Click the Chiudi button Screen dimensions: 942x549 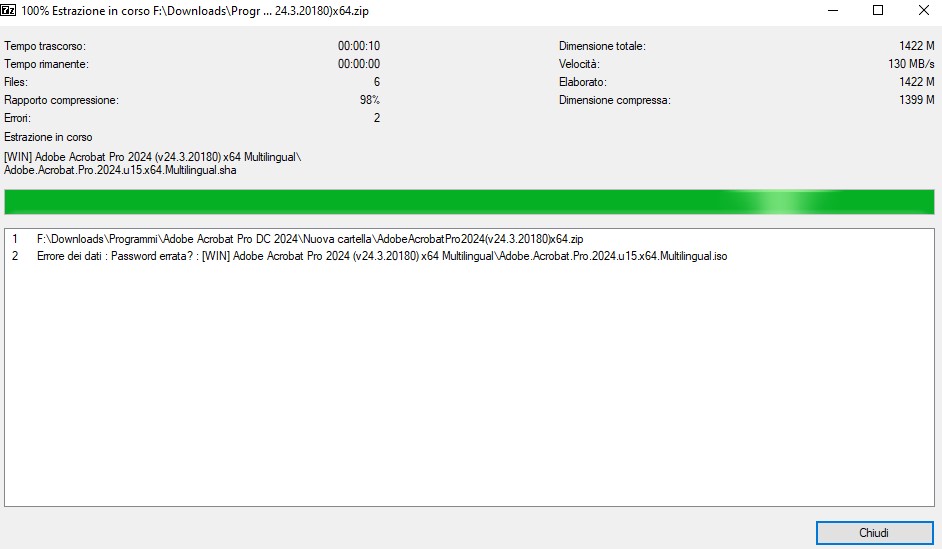(874, 533)
